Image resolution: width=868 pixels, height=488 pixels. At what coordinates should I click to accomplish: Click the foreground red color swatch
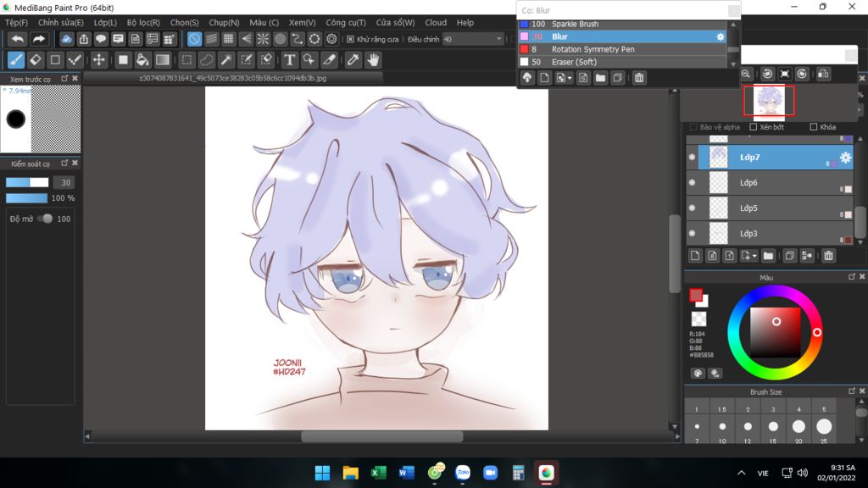[x=696, y=296]
